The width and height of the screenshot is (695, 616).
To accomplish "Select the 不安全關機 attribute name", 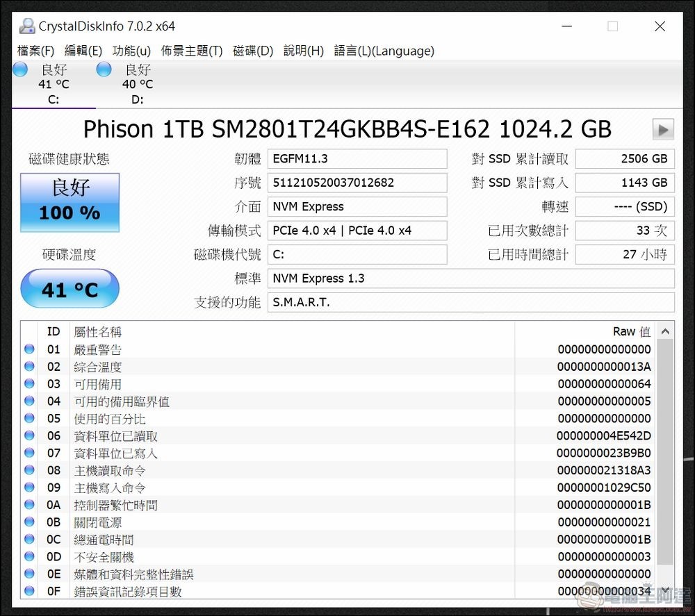I will (x=104, y=557).
